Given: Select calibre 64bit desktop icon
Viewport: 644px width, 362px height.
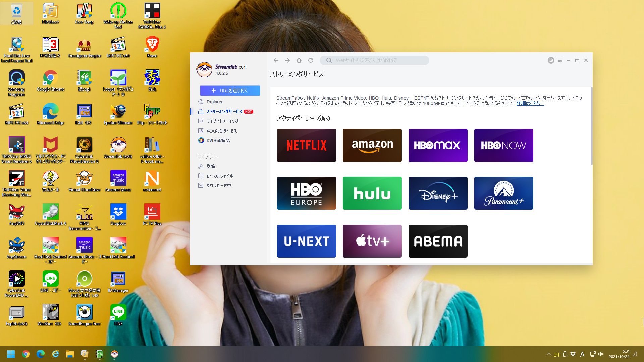Looking at the screenshot, I should 152,150.
